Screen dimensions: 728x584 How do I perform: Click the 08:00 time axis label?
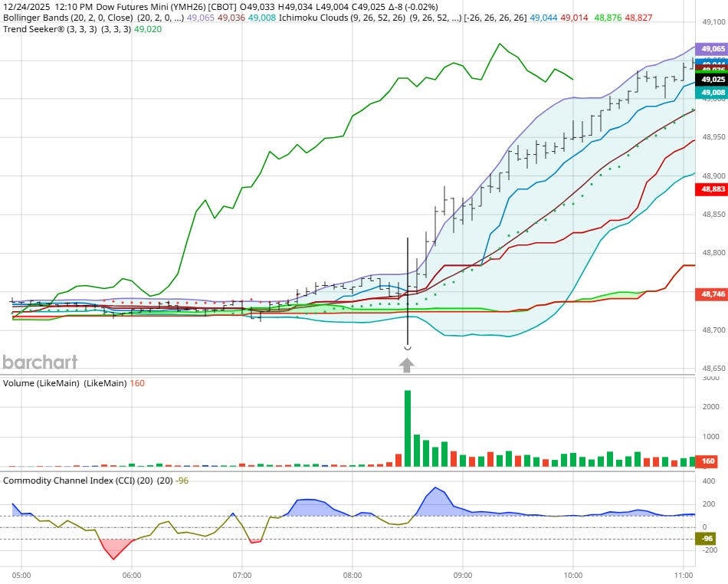(x=351, y=574)
